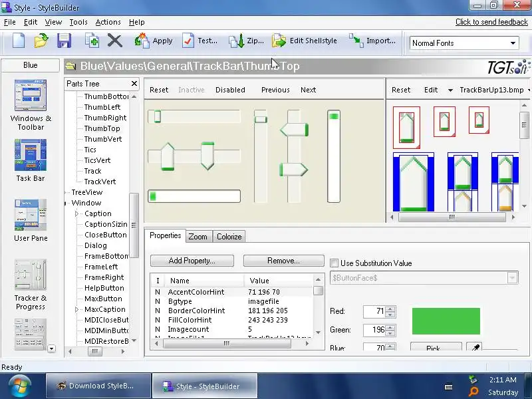The image size is (532, 399).
Task: Switch to the Colorize tab
Action: click(229, 237)
